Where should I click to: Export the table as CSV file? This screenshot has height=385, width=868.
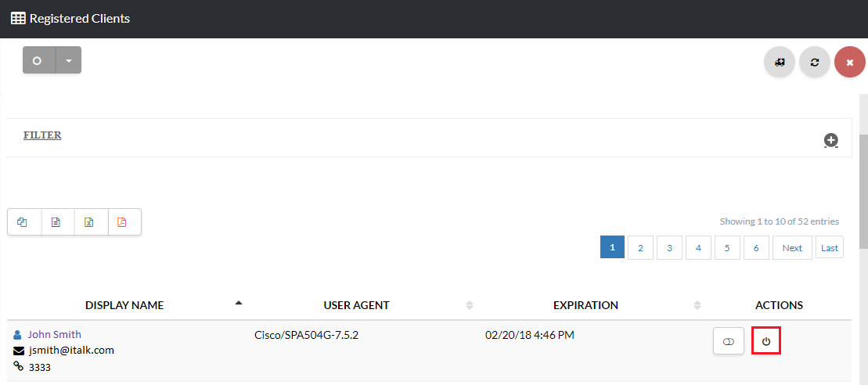pyautogui.click(x=56, y=222)
